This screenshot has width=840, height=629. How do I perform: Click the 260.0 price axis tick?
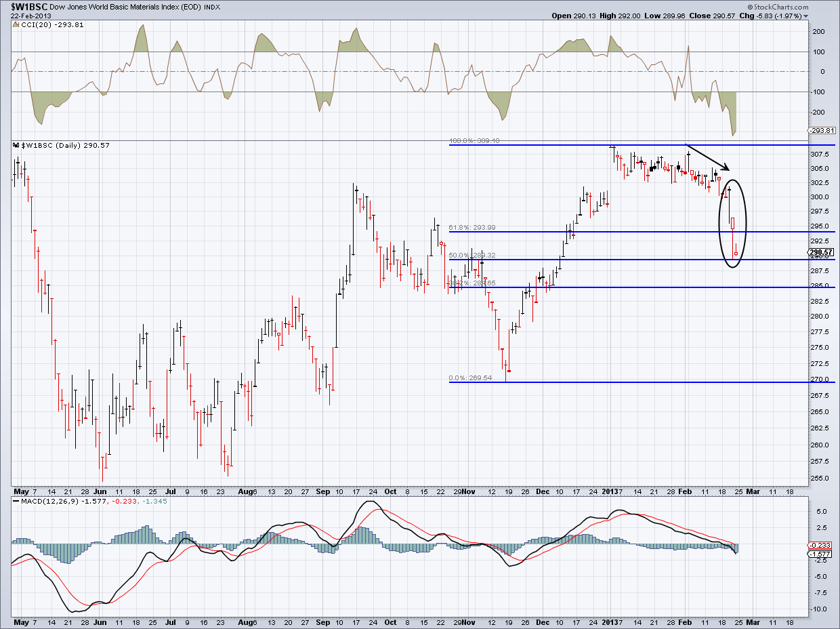click(x=820, y=445)
